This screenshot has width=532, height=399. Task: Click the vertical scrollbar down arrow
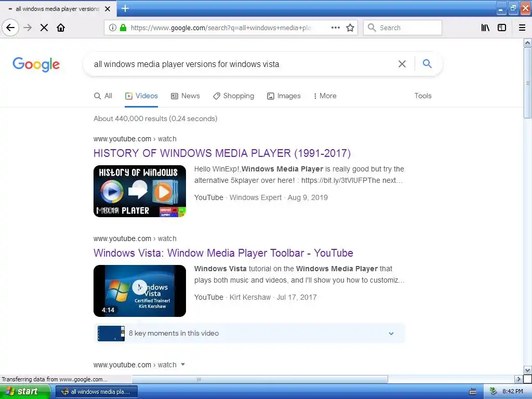[527, 370]
